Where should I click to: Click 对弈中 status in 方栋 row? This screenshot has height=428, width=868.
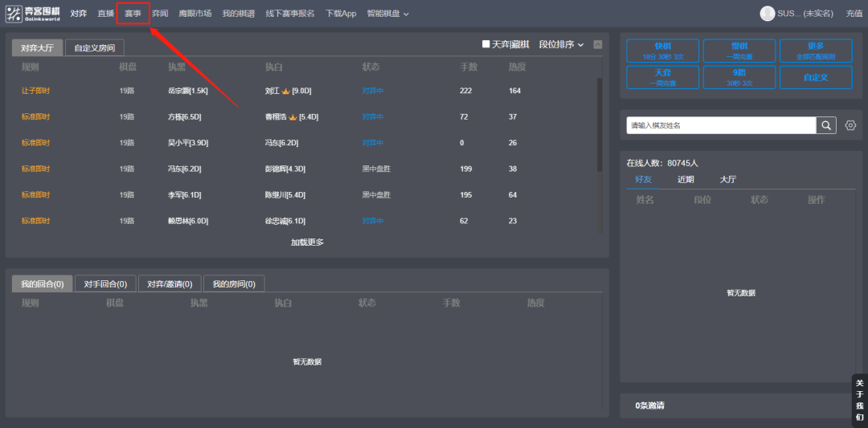[x=373, y=116]
